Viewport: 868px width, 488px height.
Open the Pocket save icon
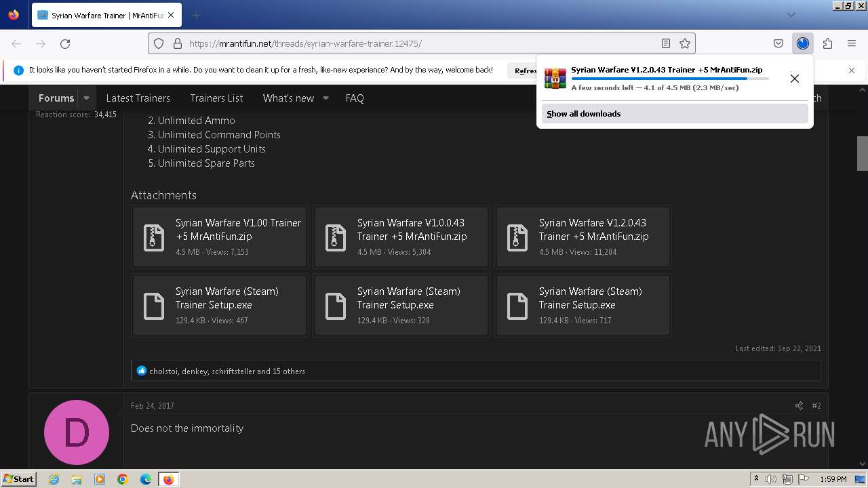coord(778,43)
